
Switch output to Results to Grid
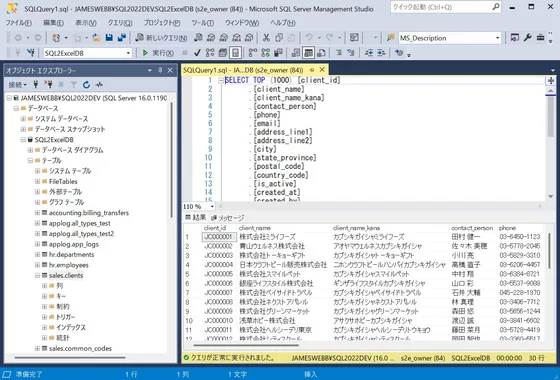pyautogui.click(x=308, y=53)
